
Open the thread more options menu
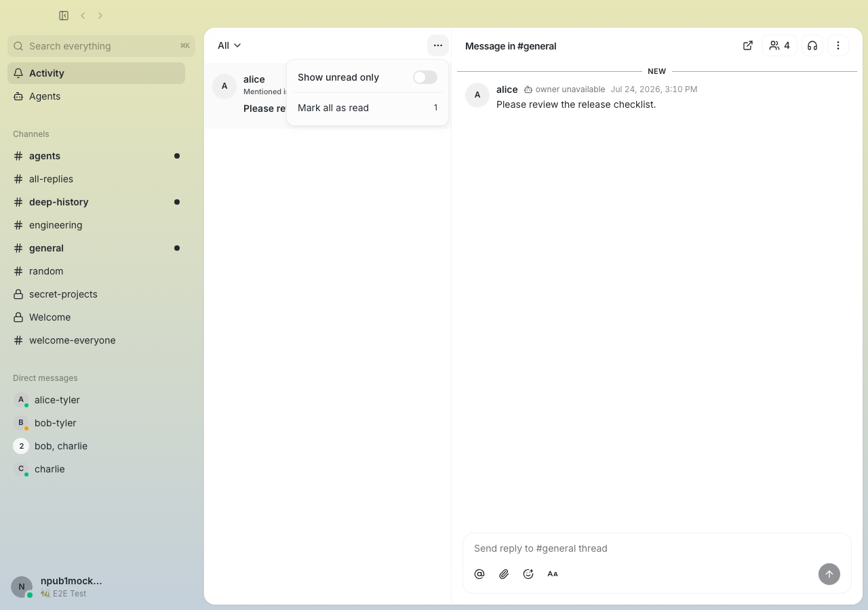tap(838, 45)
